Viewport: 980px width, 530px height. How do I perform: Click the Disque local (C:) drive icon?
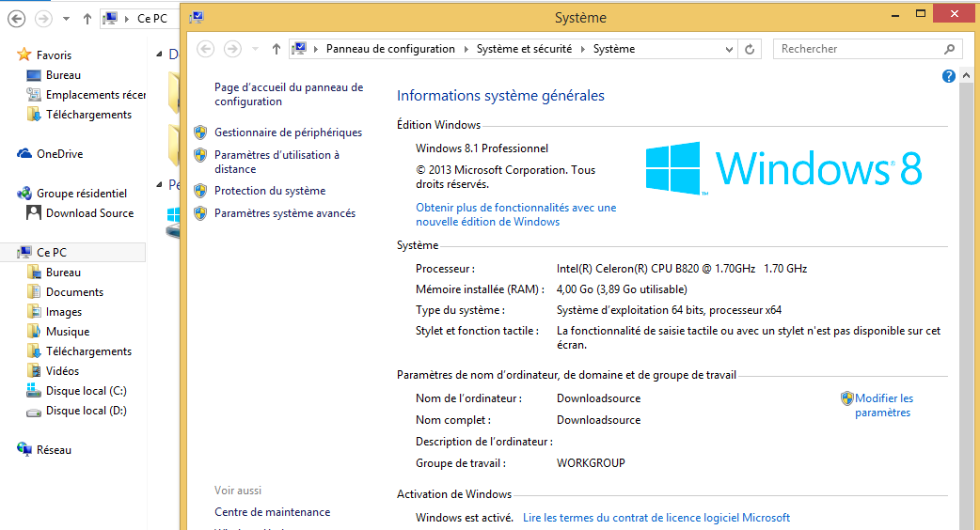34,391
